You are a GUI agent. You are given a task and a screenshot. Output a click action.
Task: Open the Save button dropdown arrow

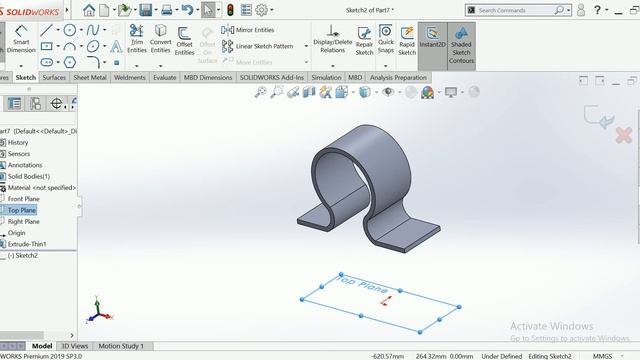point(156,10)
